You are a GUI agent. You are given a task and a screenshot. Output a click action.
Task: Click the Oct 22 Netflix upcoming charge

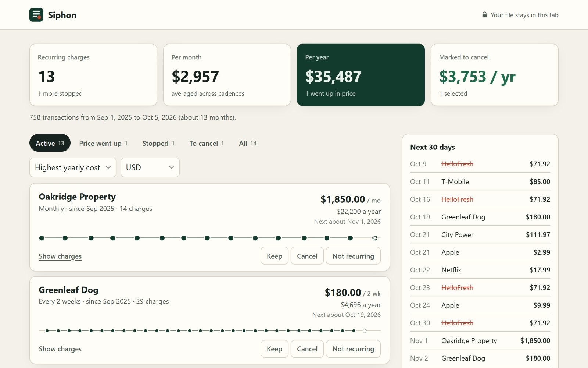pyautogui.click(x=480, y=270)
